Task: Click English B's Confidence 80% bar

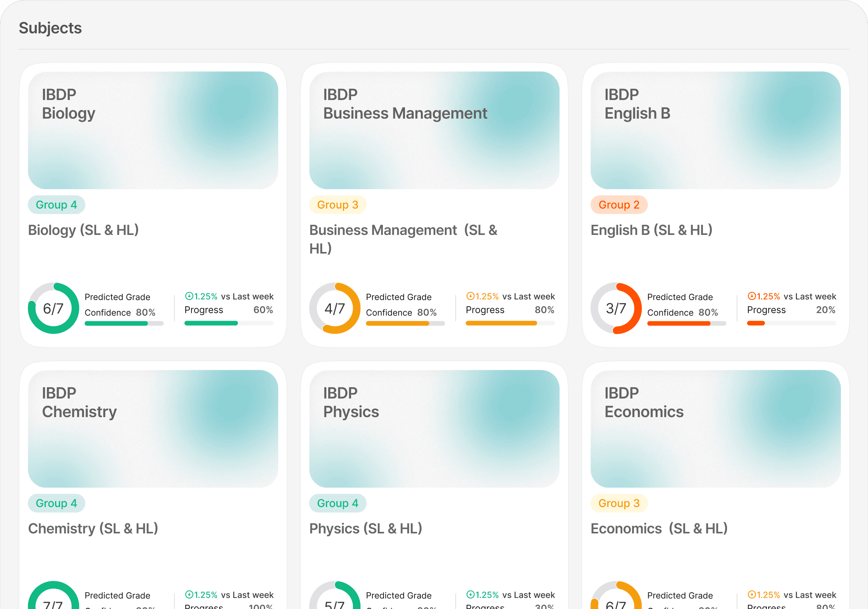Action: pos(687,323)
